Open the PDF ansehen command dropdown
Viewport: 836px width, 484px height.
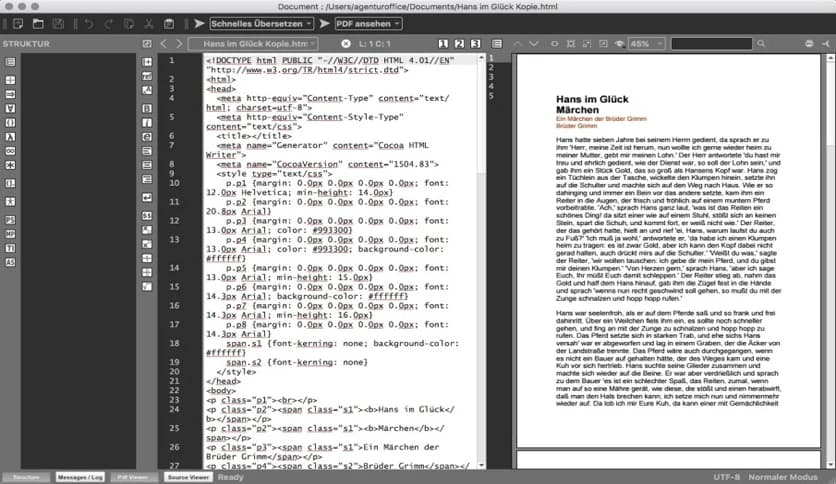point(368,23)
